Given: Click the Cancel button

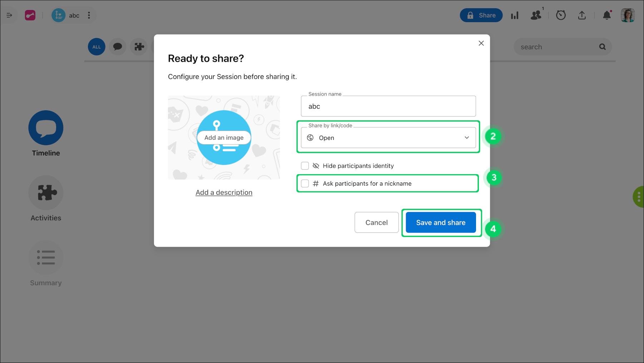Looking at the screenshot, I should coord(376,222).
